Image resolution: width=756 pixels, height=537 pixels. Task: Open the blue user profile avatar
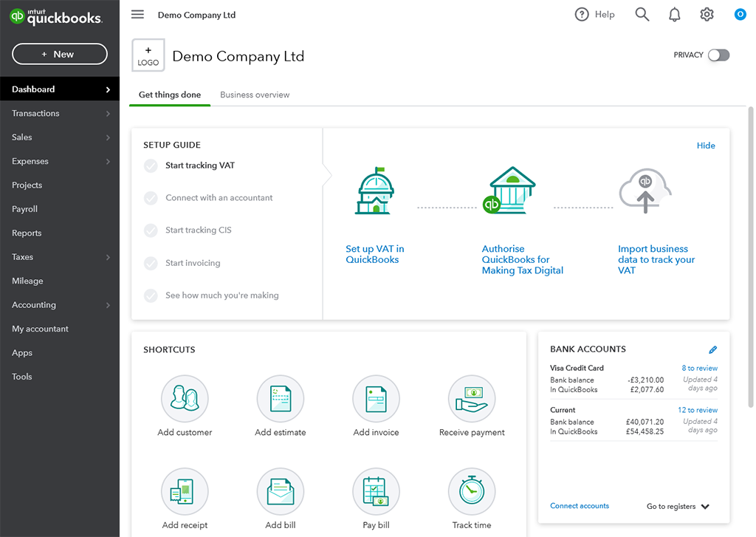coord(740,15)
